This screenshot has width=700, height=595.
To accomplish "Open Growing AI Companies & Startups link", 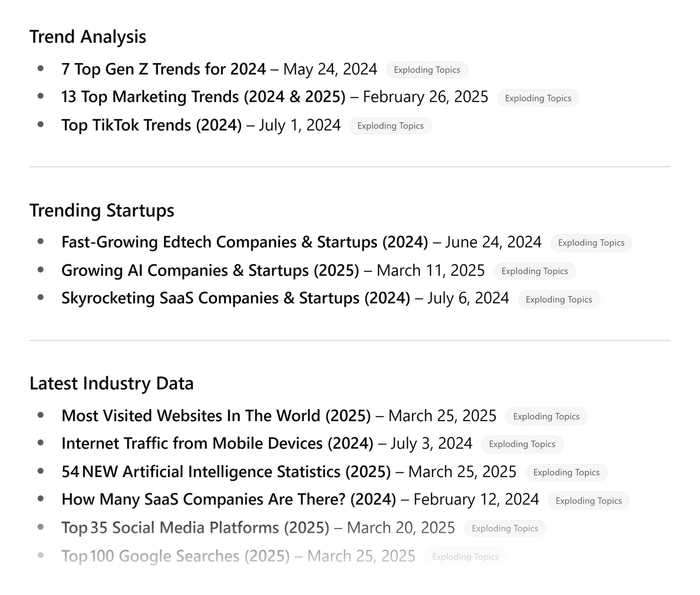I will [x=210, y=271].
